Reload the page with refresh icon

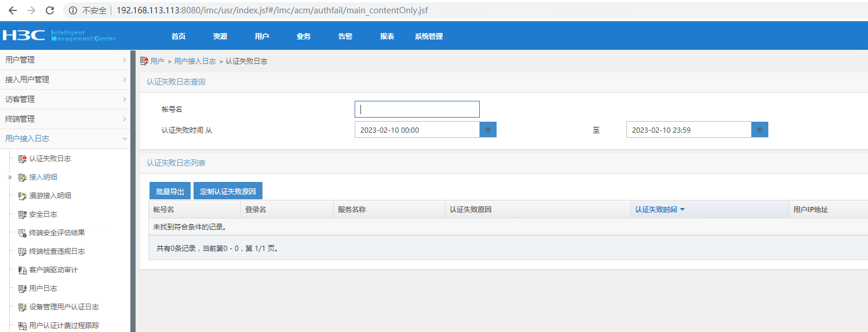(50, 10)
